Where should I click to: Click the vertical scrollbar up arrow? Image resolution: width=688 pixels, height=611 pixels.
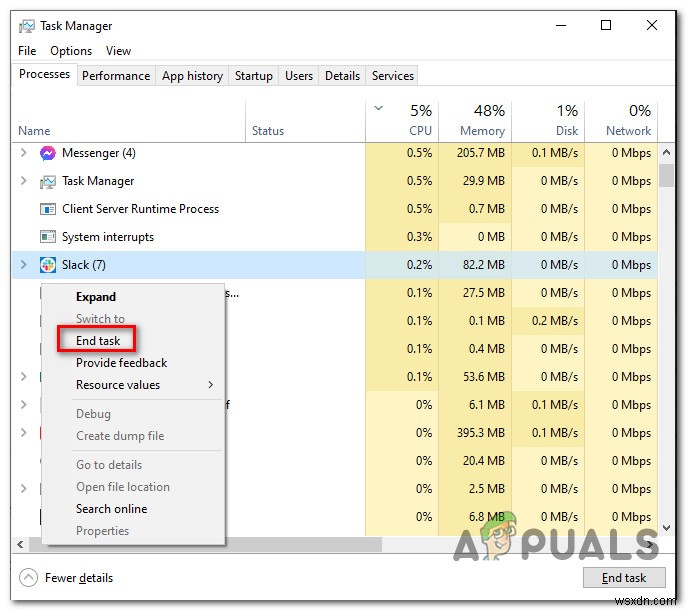coord(666,153)
